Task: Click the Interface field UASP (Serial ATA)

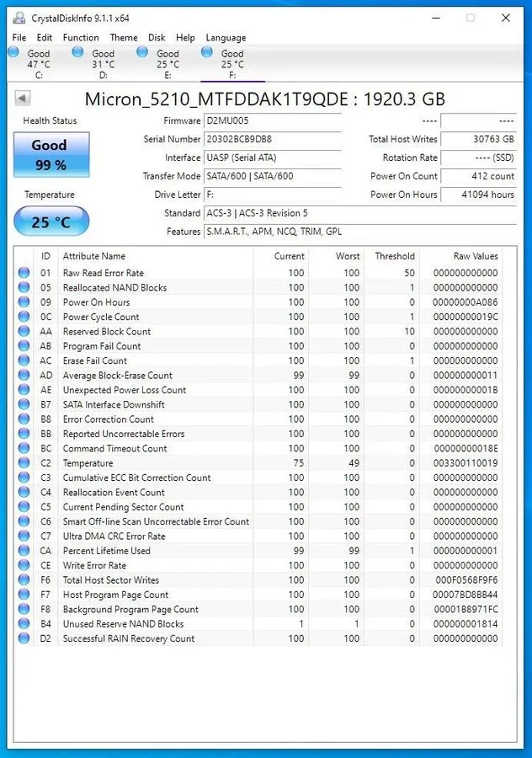Action: pos(273,157)
